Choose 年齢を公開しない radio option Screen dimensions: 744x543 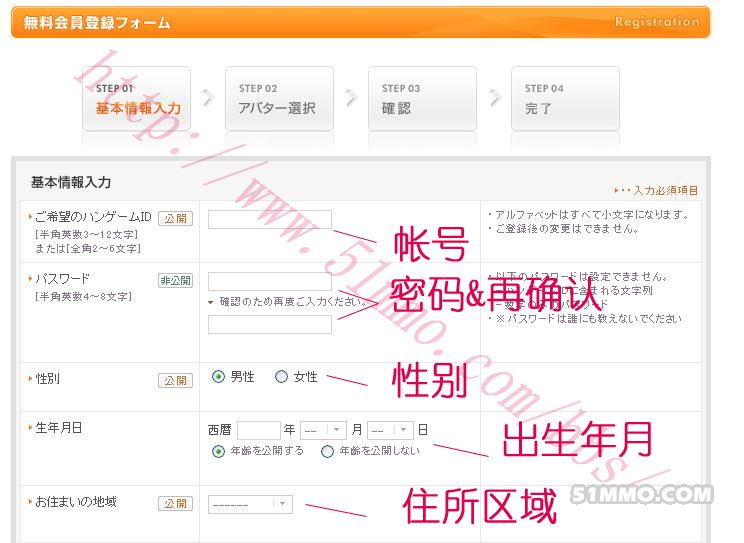click(x=327, y=451)
